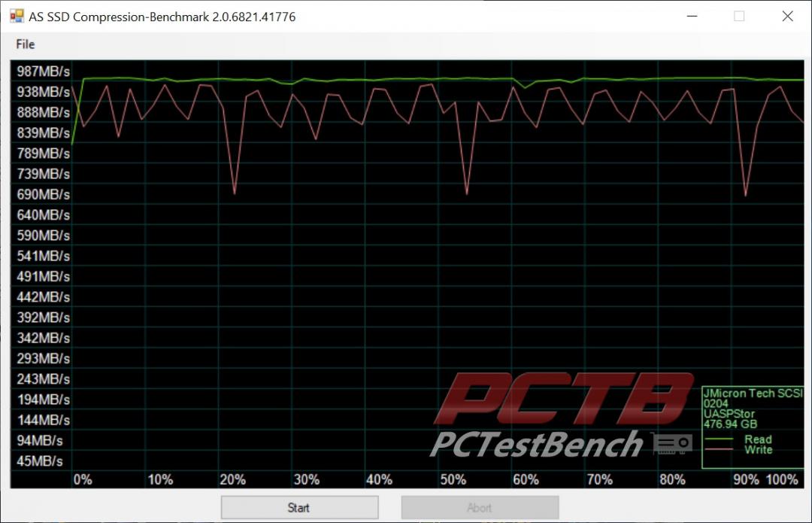Open the File menu
The image size is (812, 523).
(25, 44)
